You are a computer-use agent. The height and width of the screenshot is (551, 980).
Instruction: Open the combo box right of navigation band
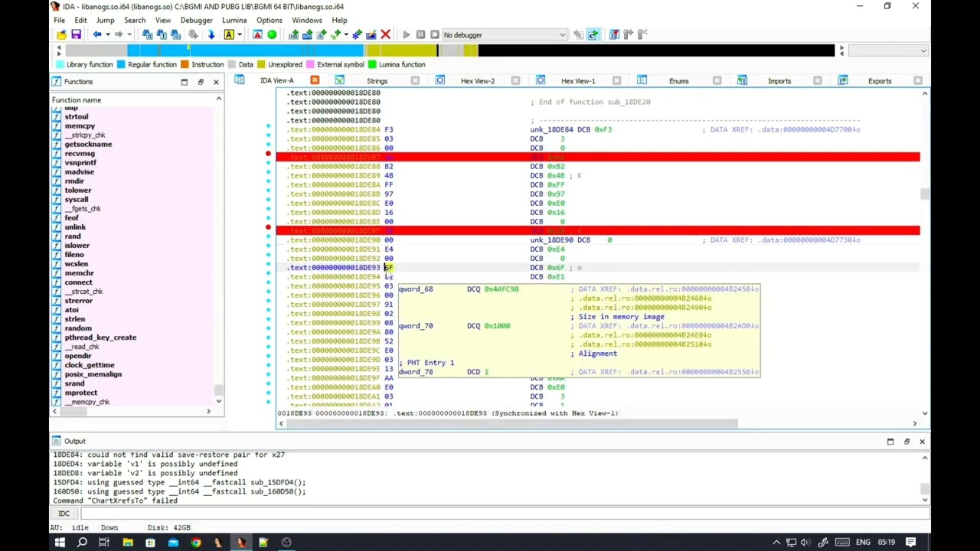click(x=889, y=51)
